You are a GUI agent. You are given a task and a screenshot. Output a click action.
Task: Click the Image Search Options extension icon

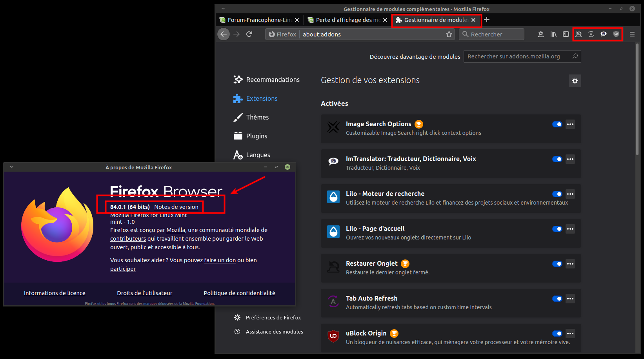[x=333, y=127]
